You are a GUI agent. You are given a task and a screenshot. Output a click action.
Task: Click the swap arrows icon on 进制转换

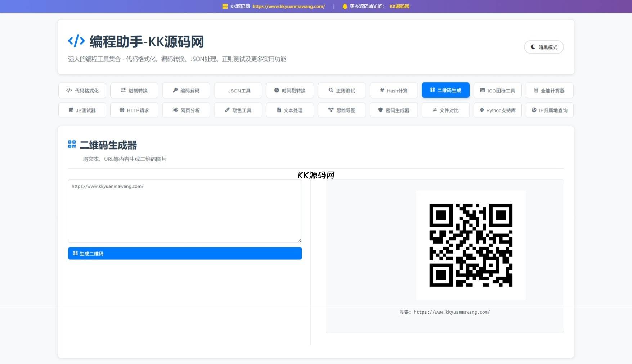123,90
